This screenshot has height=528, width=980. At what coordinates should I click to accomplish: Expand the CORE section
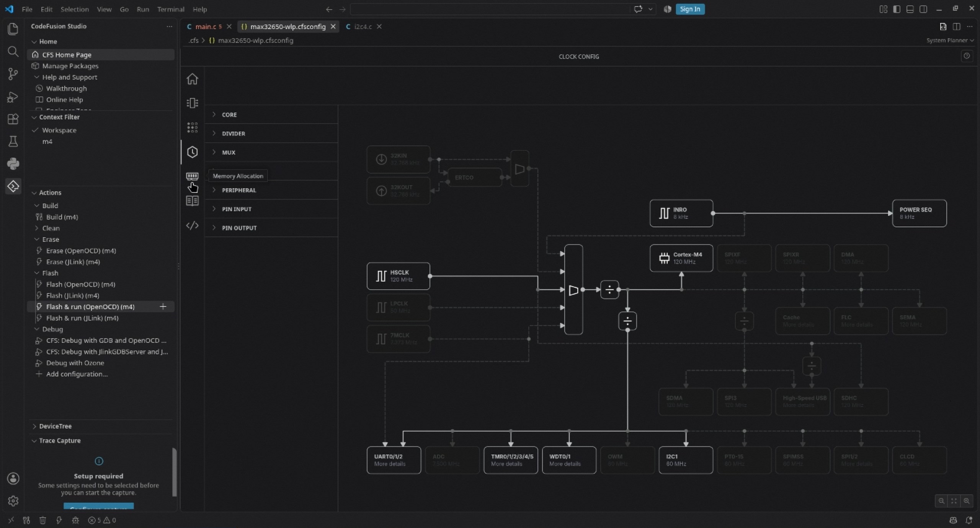tap(271, 114)
